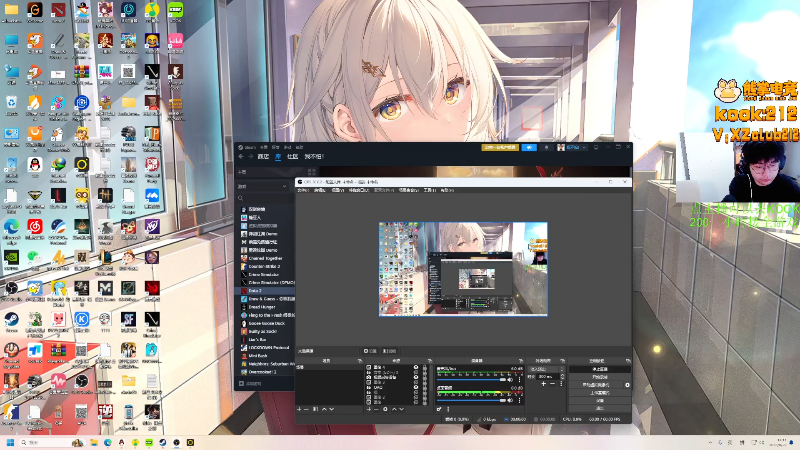Pop out the Controls dock icon
Image resolution: width=800 pixels, height=450 pixels.
[628, 361]
